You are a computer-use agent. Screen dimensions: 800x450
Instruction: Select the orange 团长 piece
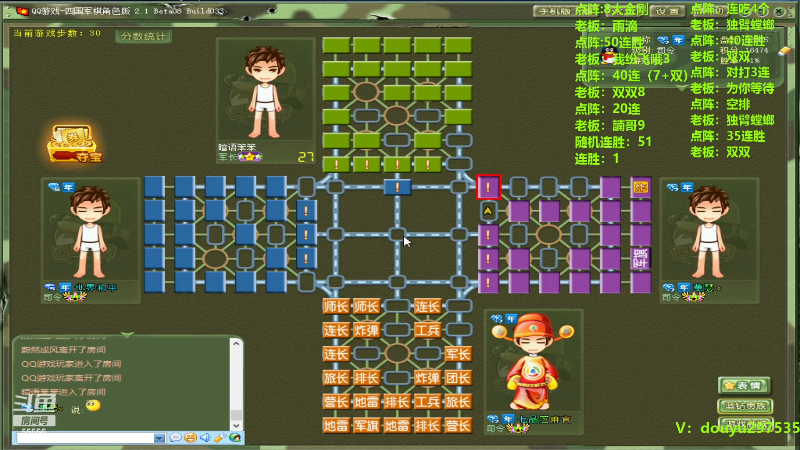[458, 378]
